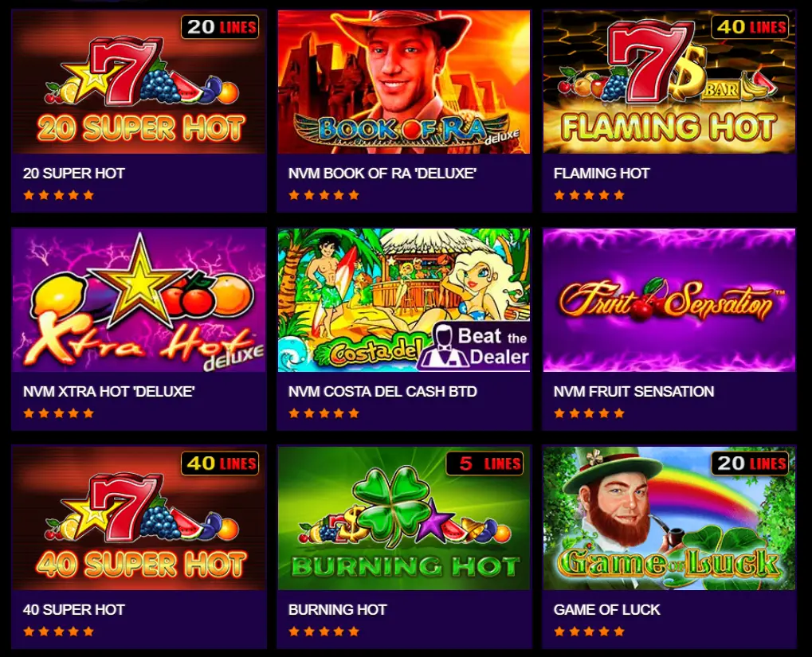Click the 5 LINES badge on Burning Hot
This screenshot has width=812, height=657.
(485, 463)
